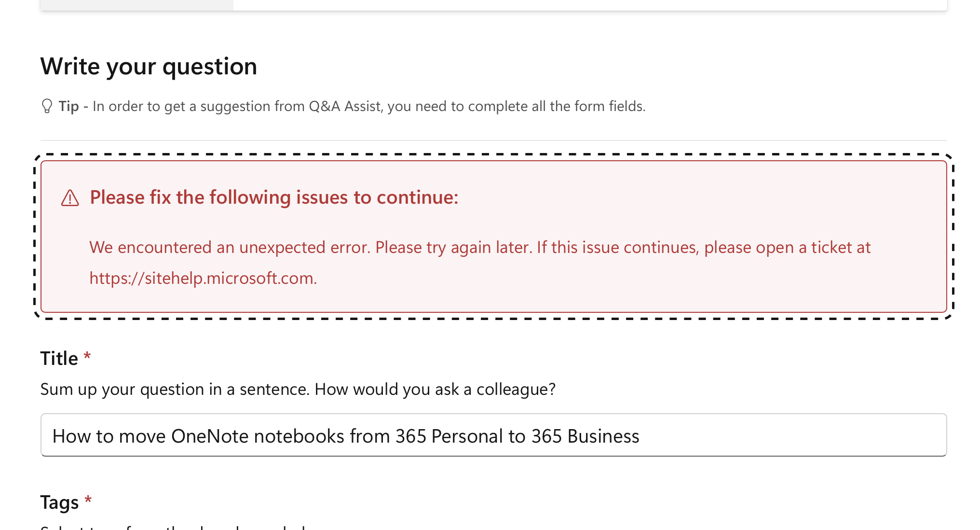This screenshot has width=980, height=530.
Task: Select the title text about OneNote notebooks
Action: (x=345, y=436)
